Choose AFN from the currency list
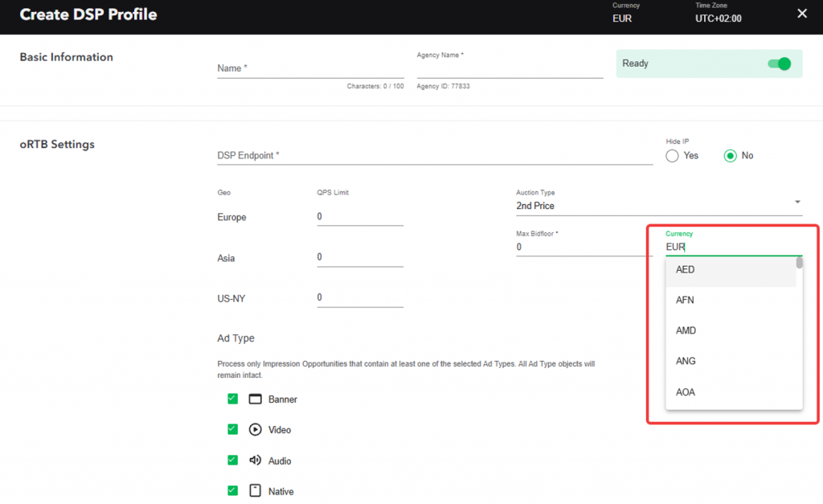 click(x=731, y=301)
